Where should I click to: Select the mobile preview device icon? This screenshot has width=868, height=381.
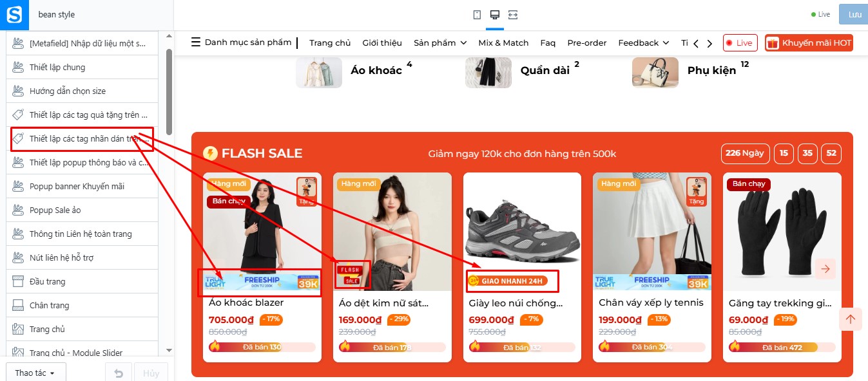tap(477, 14)
